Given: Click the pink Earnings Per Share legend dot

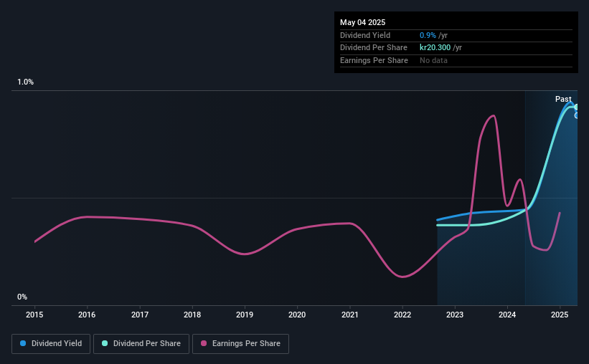Looking at the screenshot, I should pos(204,343).
